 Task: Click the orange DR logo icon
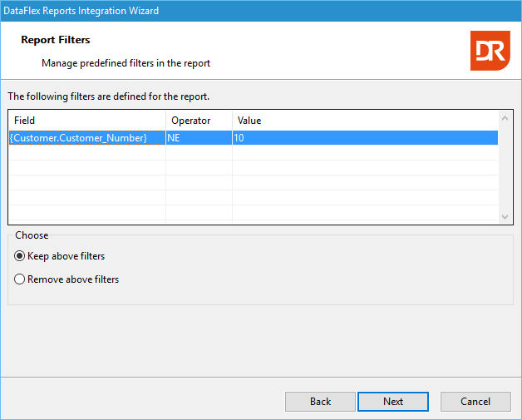(x=490, y=51)
